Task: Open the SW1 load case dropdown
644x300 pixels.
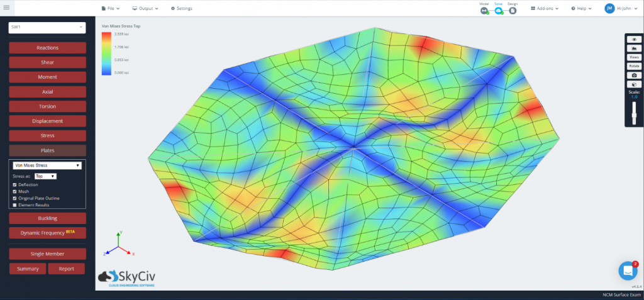Action: coord(47,27)
